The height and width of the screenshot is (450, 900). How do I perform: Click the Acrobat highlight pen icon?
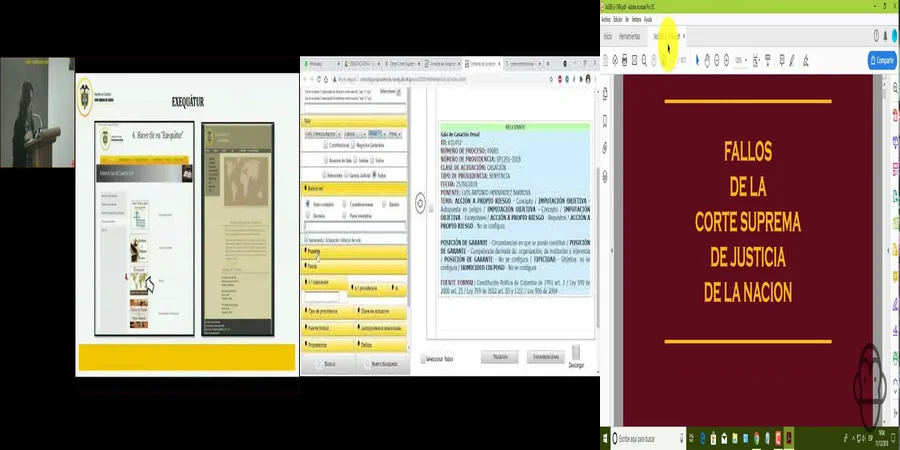792,60
